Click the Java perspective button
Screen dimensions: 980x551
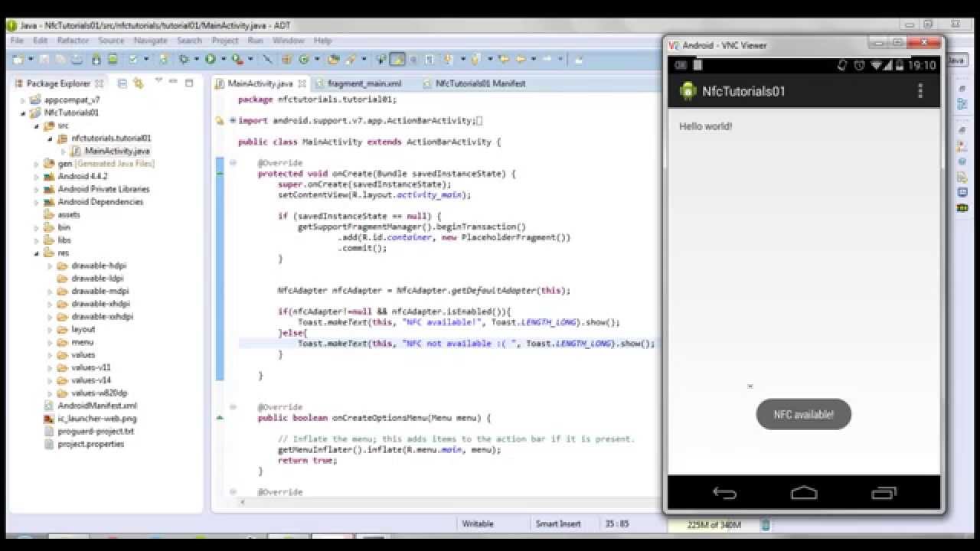pyautogui.click(x=955, y=60)
